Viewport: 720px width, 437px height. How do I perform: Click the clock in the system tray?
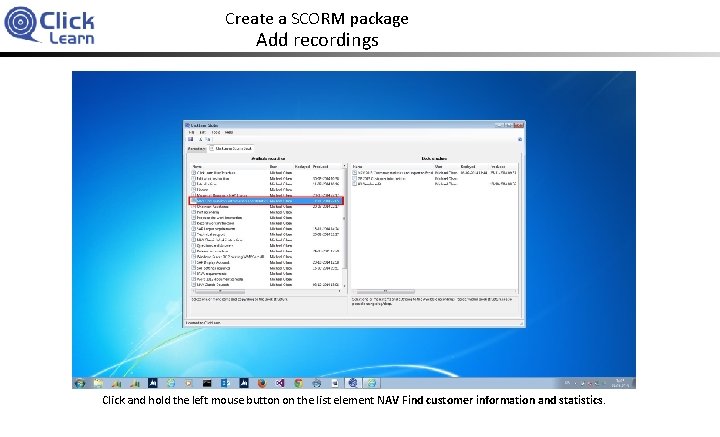[x=619, y=383]
